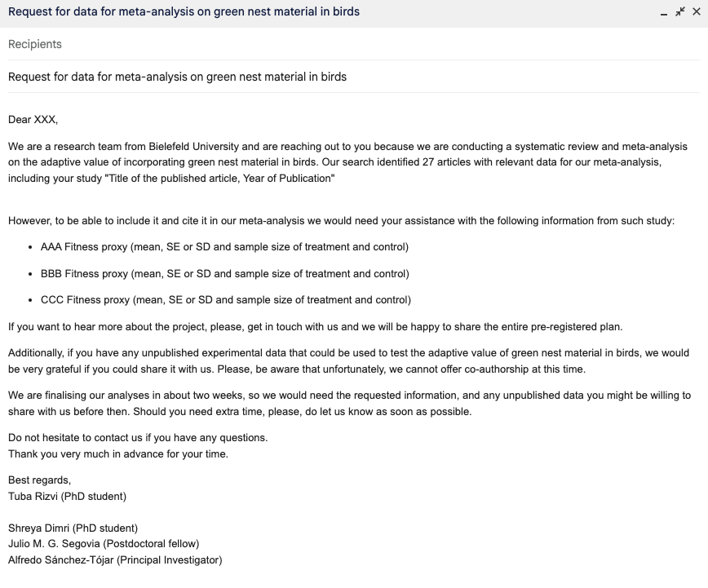Click the BBB Fitness proxy bullet
The image size is (708, 588).
tap(224, 273)
